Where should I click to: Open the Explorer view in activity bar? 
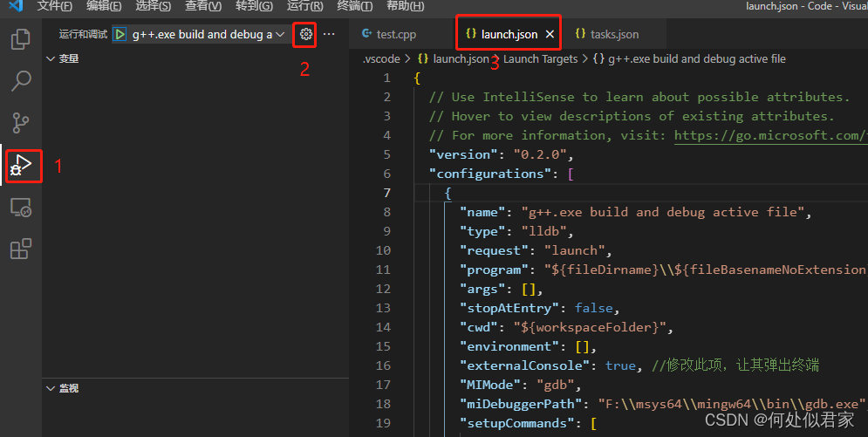coord(21,39)
